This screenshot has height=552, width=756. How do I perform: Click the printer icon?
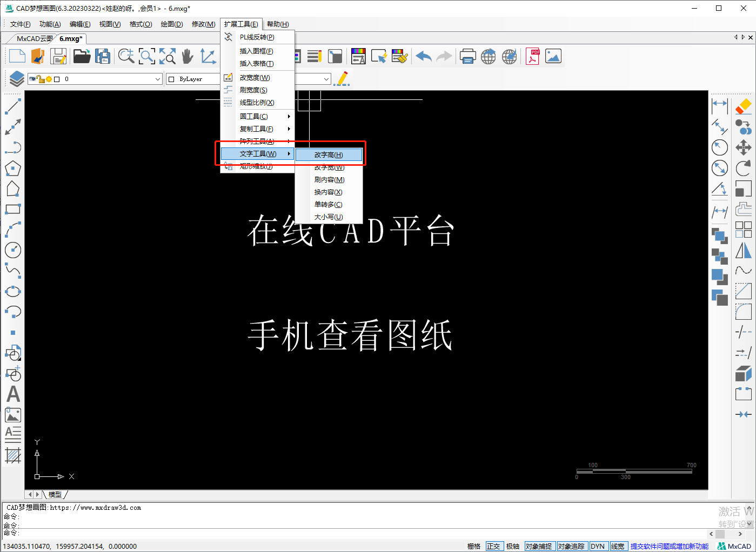467,56
